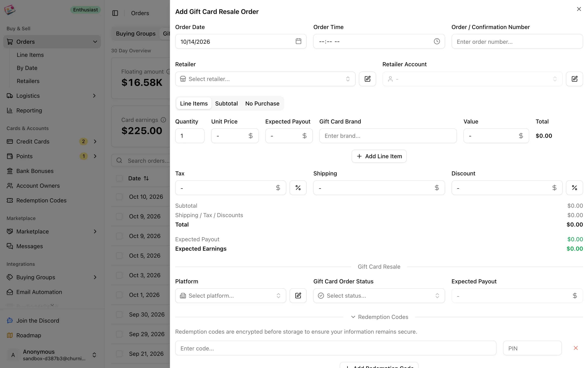This screenshot has height=368, width=588.
Task: Open the Select status dropdown
Action: click(x=379, y=296)
